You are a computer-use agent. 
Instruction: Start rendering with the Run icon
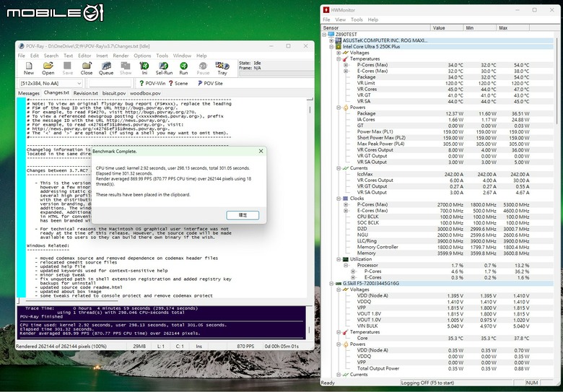(x=183, y=68)
